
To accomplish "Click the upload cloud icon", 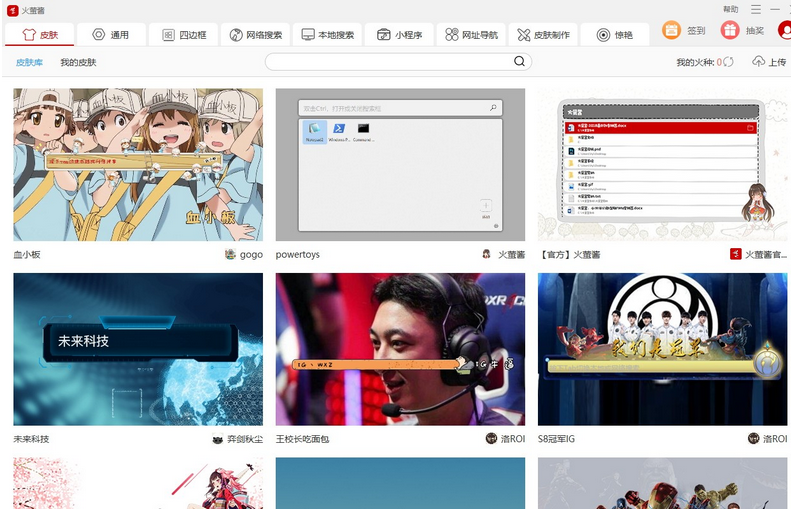I will pos(758,62).
